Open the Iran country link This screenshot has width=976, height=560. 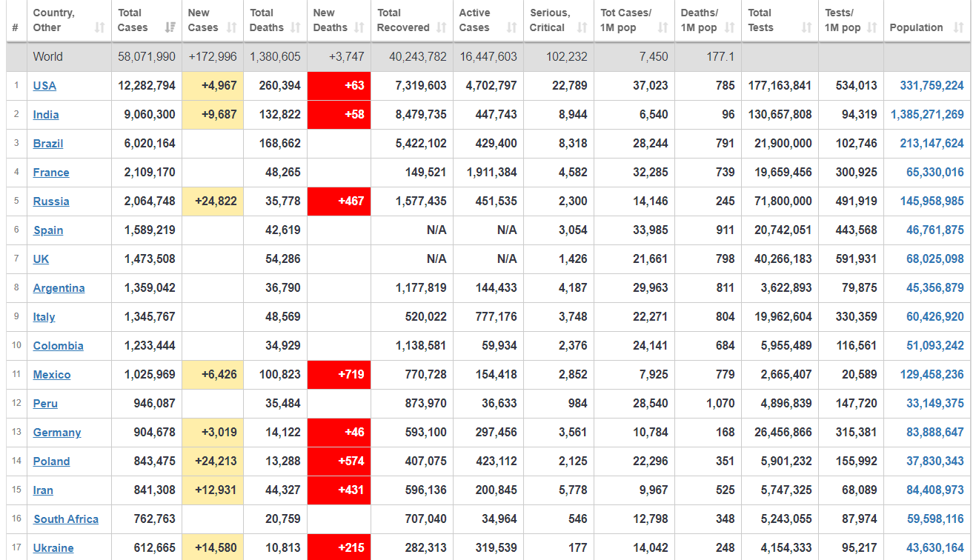coord(43,490)
